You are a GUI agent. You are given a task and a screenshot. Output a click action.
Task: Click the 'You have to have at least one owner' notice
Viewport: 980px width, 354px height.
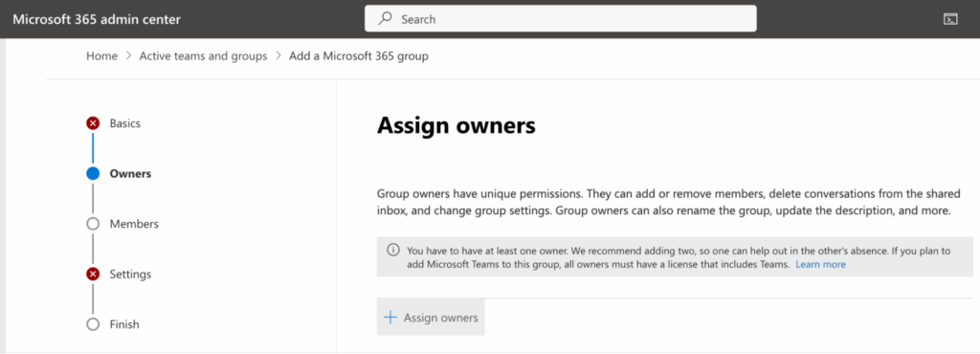click(675, 257)
